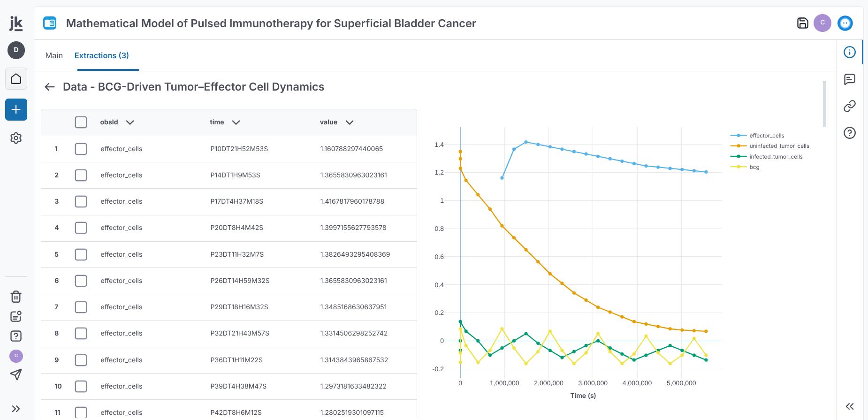The height and width of the screenshot is (420, 868).
Task: Check the row 1 checkbox
Action: click(81, 149)
